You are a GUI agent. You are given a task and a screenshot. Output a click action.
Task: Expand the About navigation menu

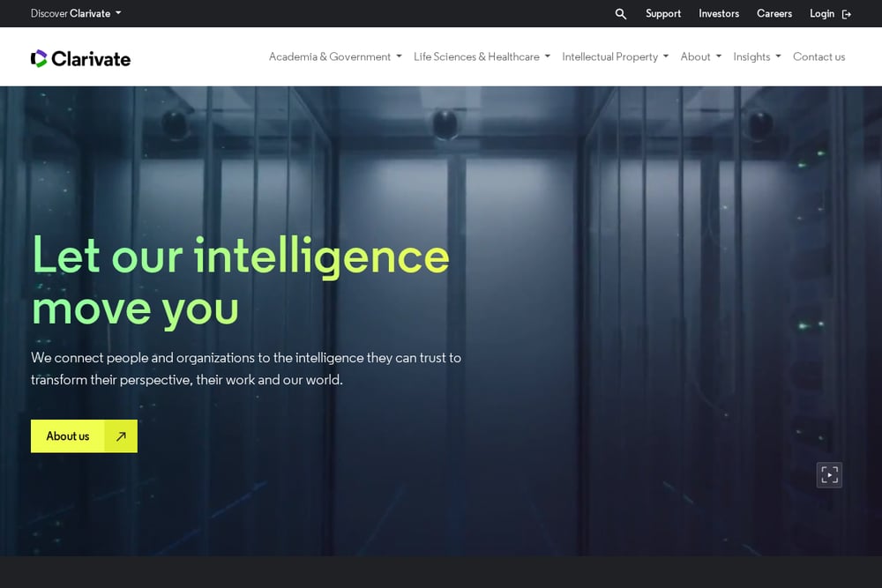701,56
